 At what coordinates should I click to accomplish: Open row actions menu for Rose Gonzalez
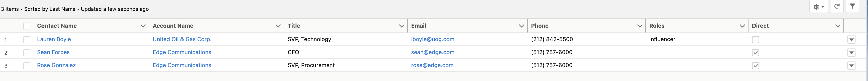[851, 65]
